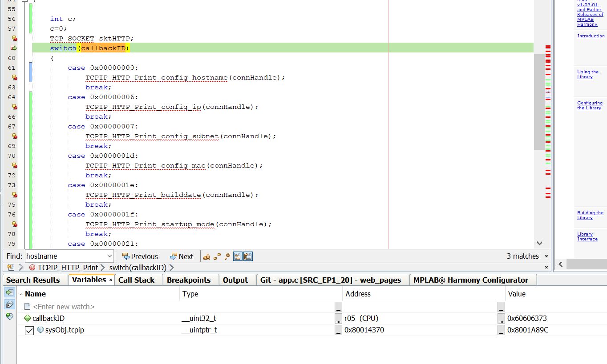This screenshot has height=364, width=607.
Task: Click the editor vertical scrollbar thumb
Action: point(539,102)
